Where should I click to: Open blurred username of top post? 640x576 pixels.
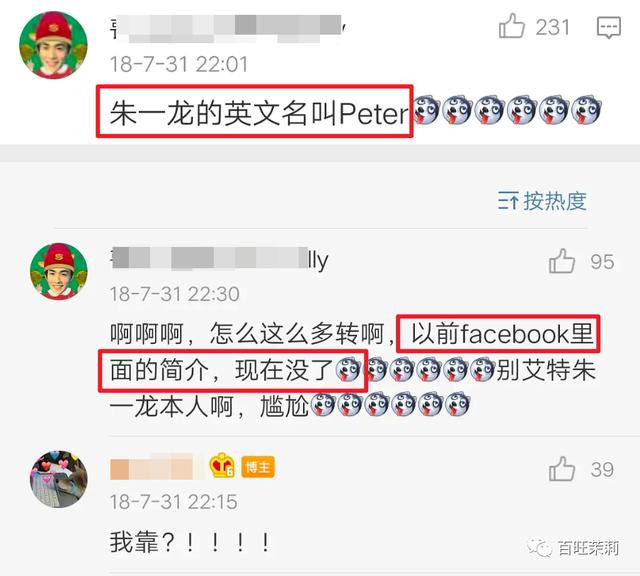click(x=229, y=28)
